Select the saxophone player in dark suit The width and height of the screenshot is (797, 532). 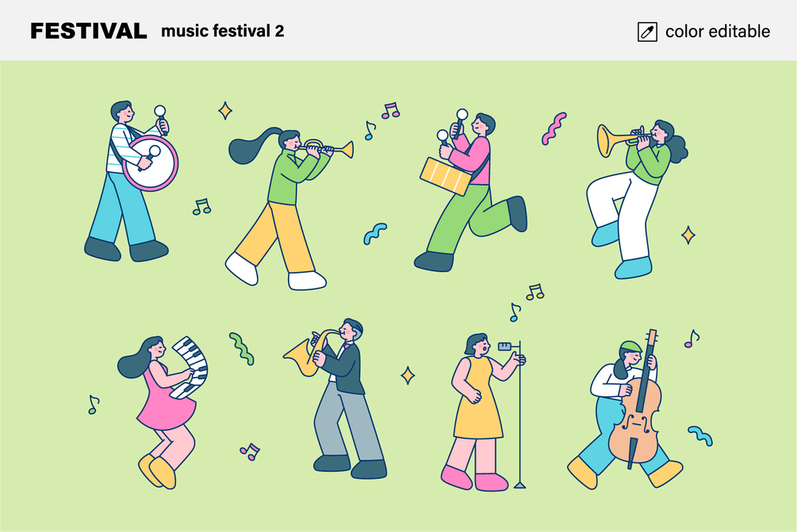click(335, 399)
